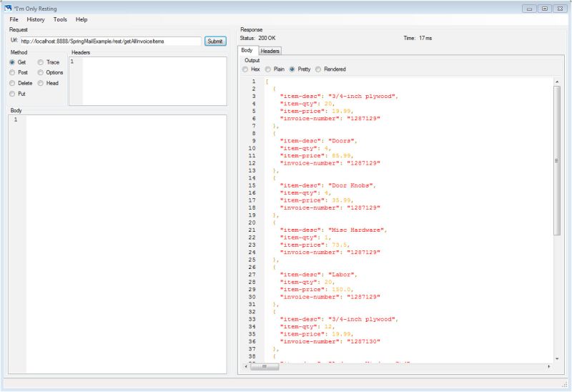This screenshot has width=572, height=392.
Task: Choose Rendered output format
Action: pos(330,69)
